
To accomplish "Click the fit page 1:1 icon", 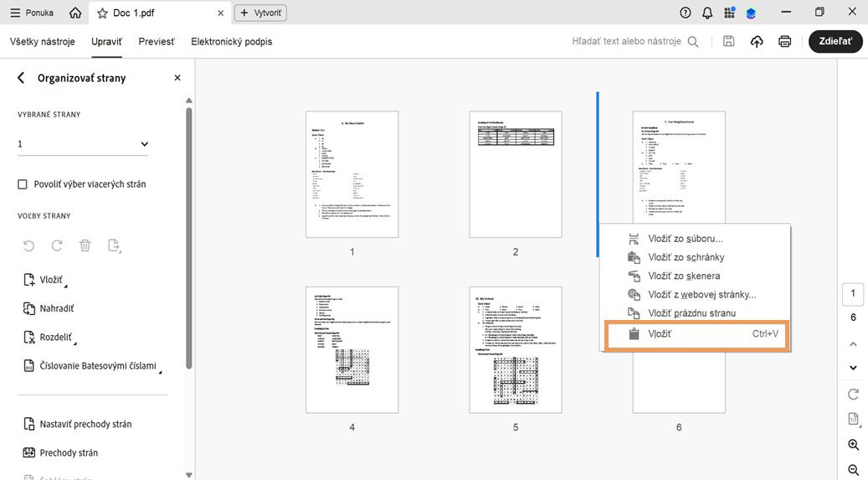I will coord(853,419).
